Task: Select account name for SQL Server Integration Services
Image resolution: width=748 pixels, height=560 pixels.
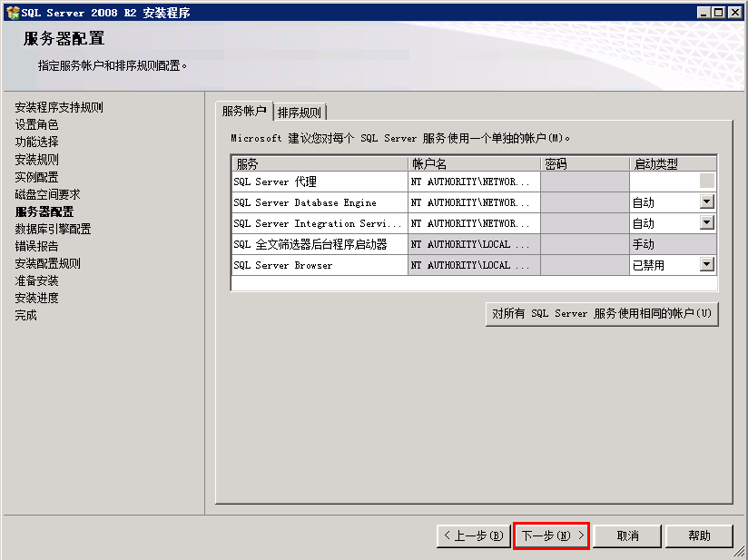Action: click(x=474, y=223)
